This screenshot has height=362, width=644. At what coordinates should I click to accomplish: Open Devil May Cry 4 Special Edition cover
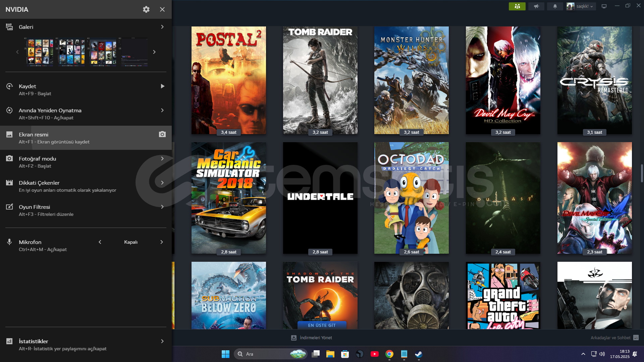pyautogui.click(x=595, y=198)
